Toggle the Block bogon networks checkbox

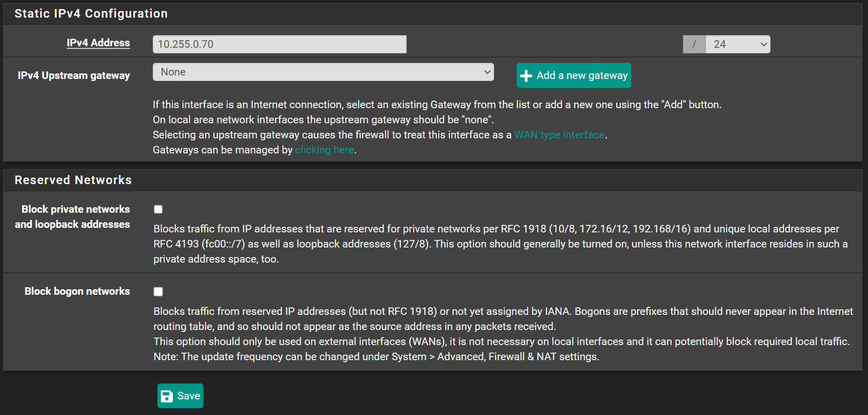tap(158, 292)
